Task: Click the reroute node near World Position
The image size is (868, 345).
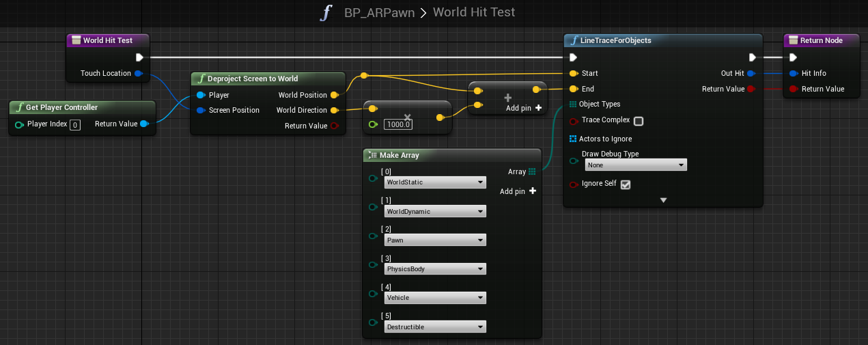Action: click(x=363, y=75)
